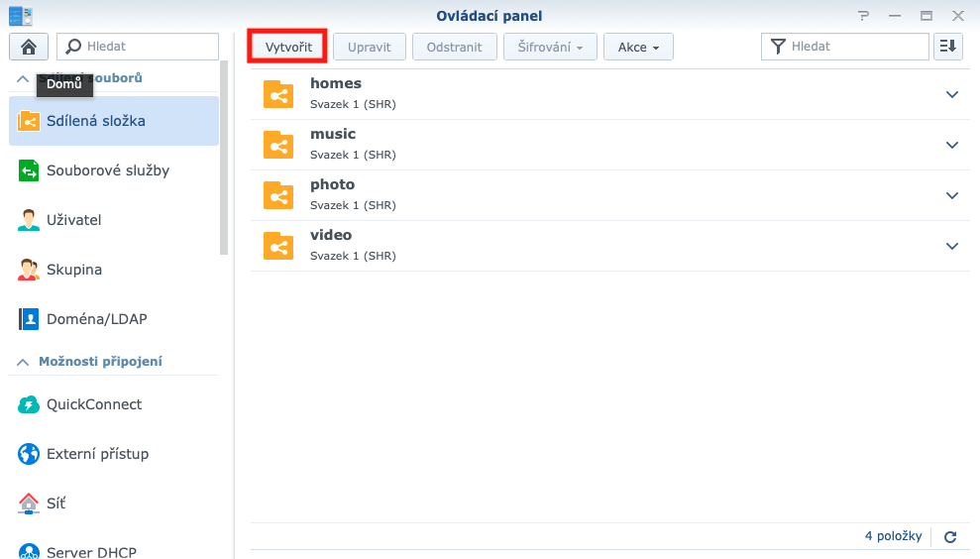Viewport: 980px width, 559px height.
Task: Open the Šifrování dropdown
Action: click(x=550, y=47)
